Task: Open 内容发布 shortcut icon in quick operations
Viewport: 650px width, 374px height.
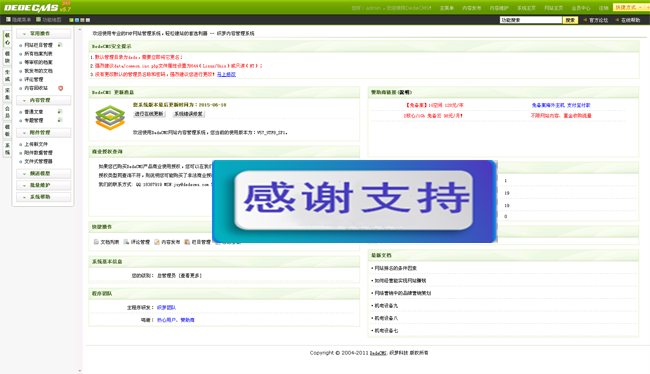Action: point(157,242)
